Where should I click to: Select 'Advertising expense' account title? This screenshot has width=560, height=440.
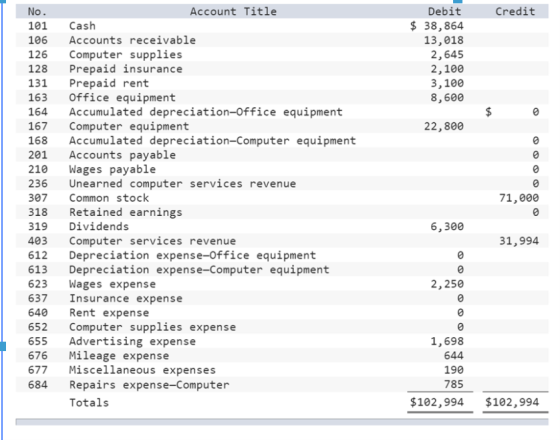point(132,341)
